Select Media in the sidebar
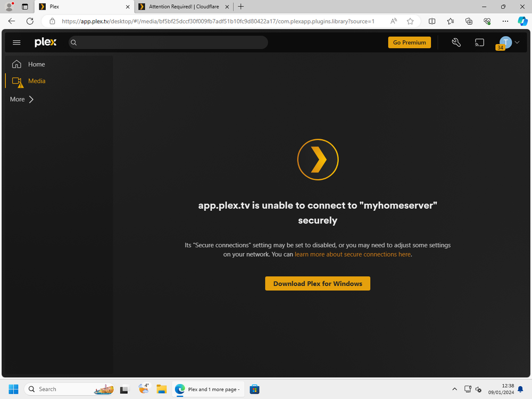Screen dimensions: 532x399 (x=36, y=81)
